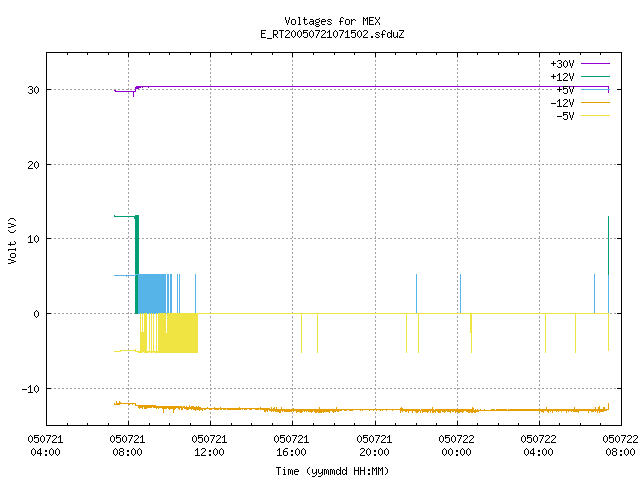Click the x-axis label 'Time (yymmdd HH:MM)'

[332, 471]
